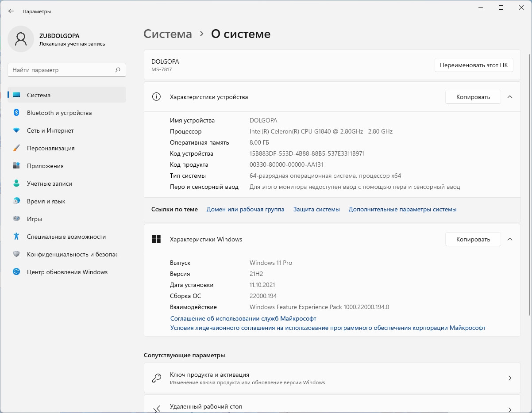Open Время и язык via its clock icon

pos(16,201)
